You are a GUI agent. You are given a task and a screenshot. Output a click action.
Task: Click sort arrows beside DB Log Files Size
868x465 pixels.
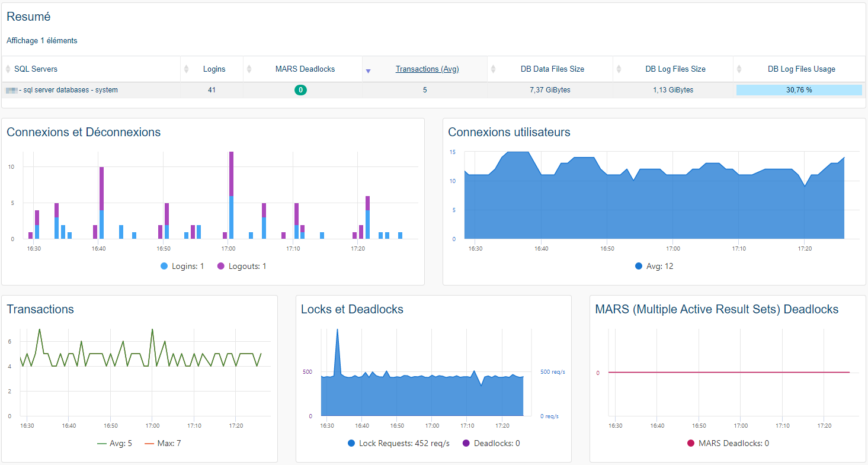pos(619,69)
